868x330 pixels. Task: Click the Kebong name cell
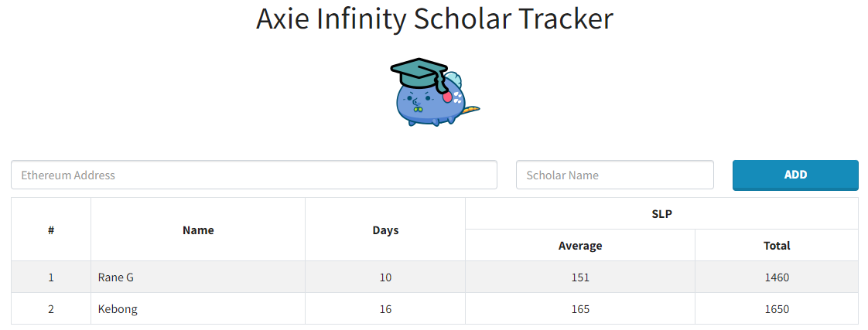tap(118, 309)
